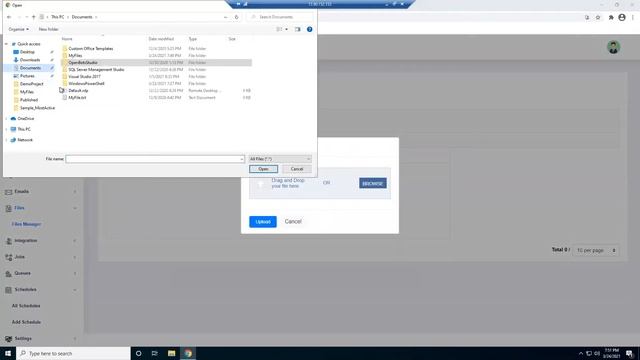Sort files by Date modified column
Image resolution: width=640 pixels, height=360 pixels.
click(161, 39)
